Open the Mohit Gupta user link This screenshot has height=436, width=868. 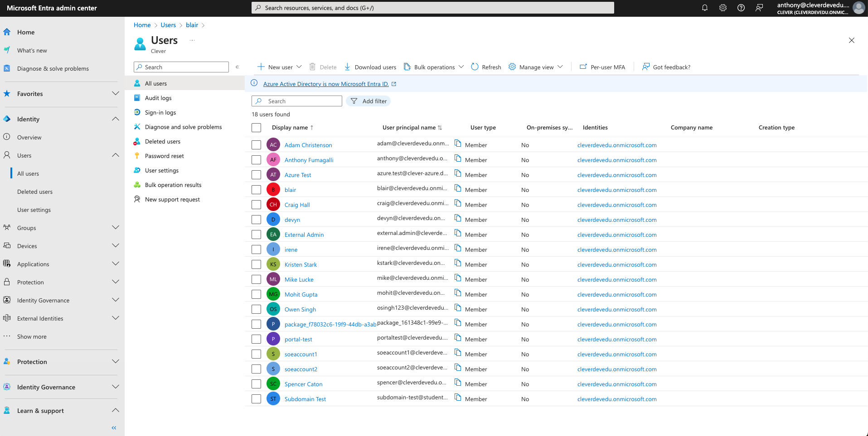301,294
